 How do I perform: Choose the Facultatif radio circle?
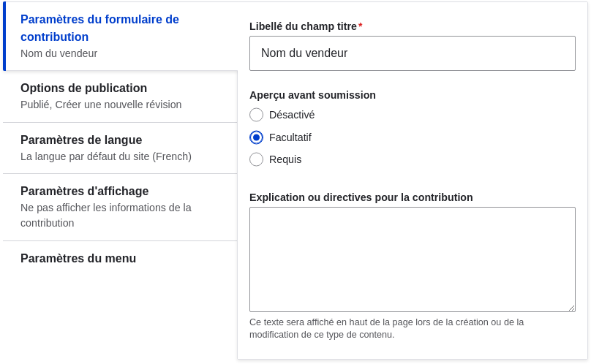(x=256, y=137)
